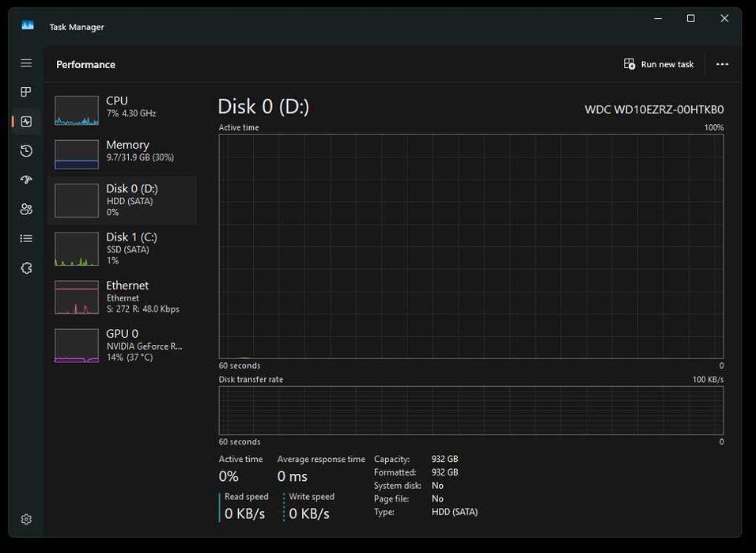Select GPU 0 NVIDIA GeForce entry
Image resolution: width=756 pixels, height=553 pixels.
tap(123, 345)
